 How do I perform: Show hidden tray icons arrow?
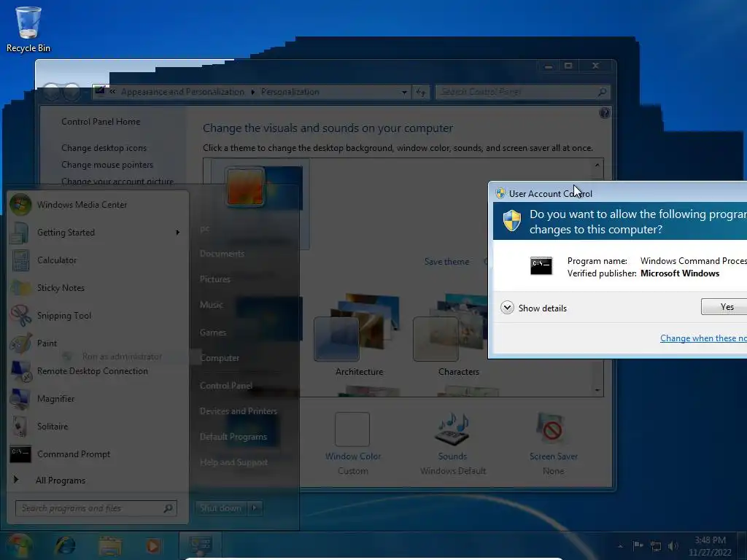[620, 546]
